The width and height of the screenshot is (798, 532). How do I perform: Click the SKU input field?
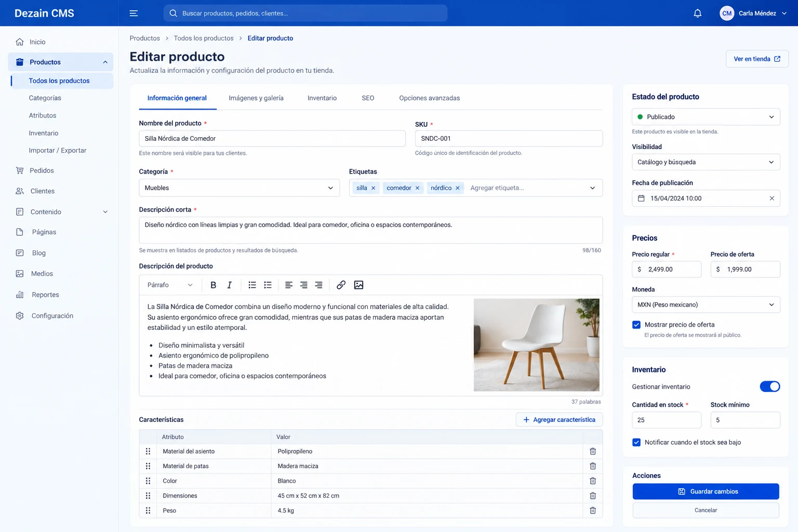(x=509, y=139)
